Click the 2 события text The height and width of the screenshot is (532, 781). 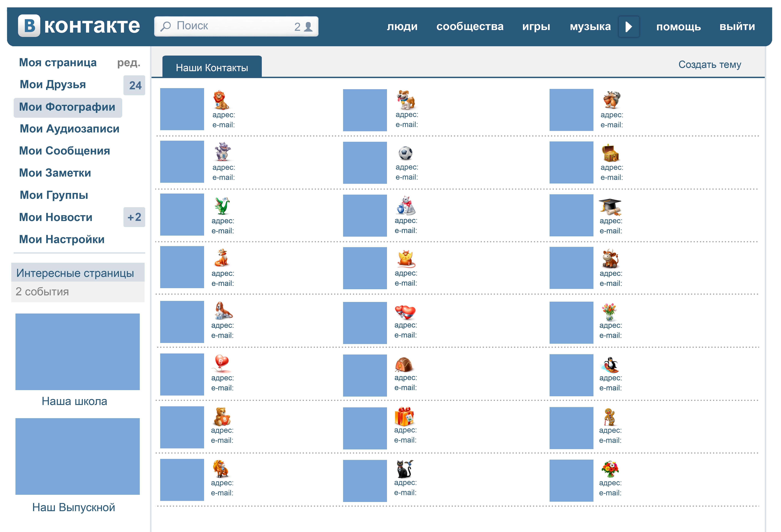coord(42,291)
